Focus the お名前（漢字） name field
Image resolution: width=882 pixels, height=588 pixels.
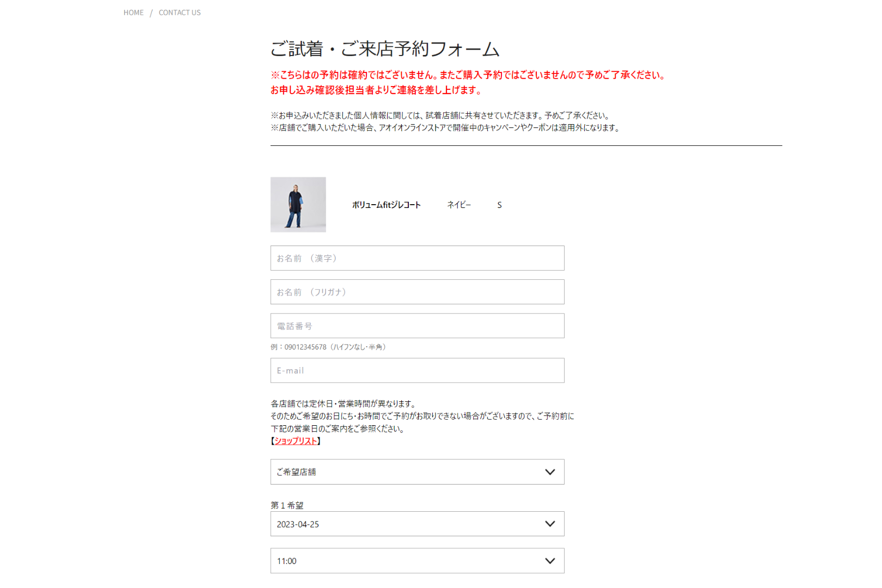[418, 258]
